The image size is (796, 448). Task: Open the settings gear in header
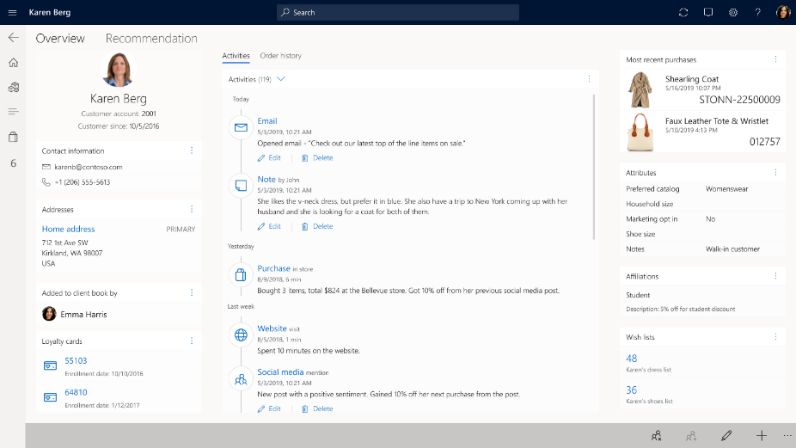tap(733, 12)
